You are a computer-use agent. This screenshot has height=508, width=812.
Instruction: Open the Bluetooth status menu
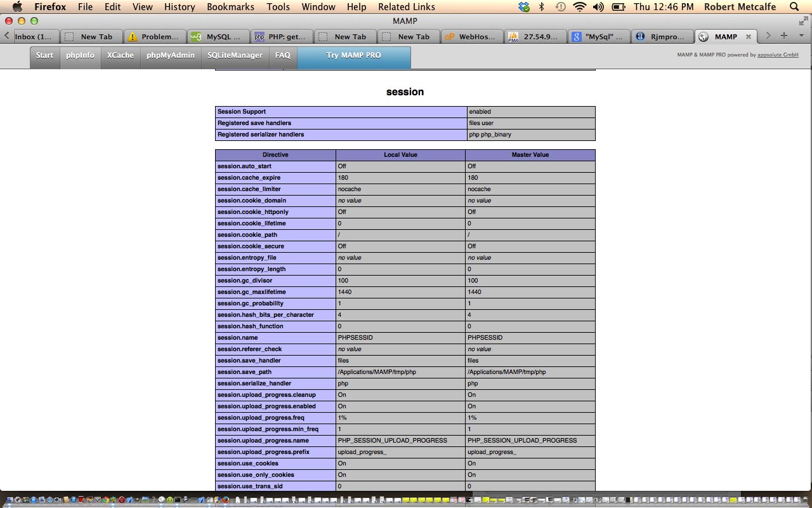[542, 7]
